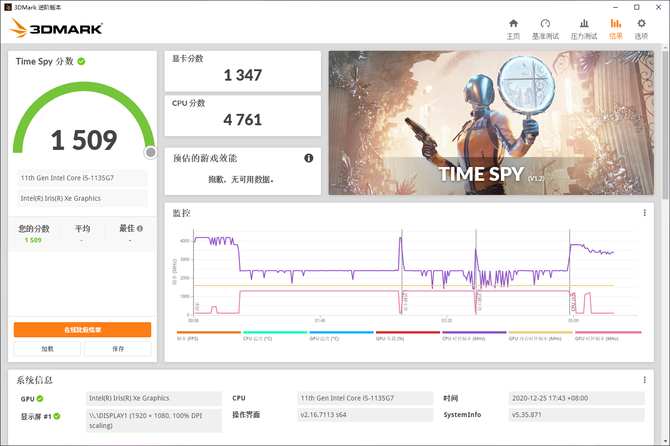The width and height of the screenshot is (670, 446).
Task: Click the info icon on estimated game performance
Action: 309,158
